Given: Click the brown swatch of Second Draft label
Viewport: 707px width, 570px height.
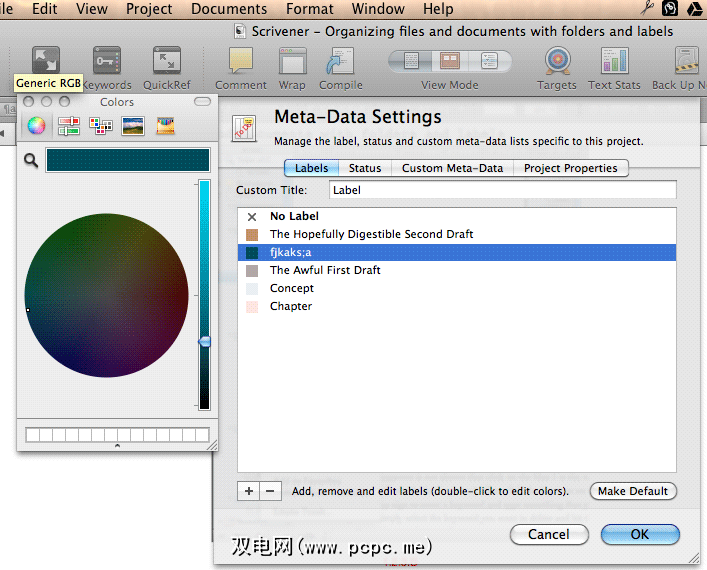Looking at the screenshot, I should tap(252, 234).
